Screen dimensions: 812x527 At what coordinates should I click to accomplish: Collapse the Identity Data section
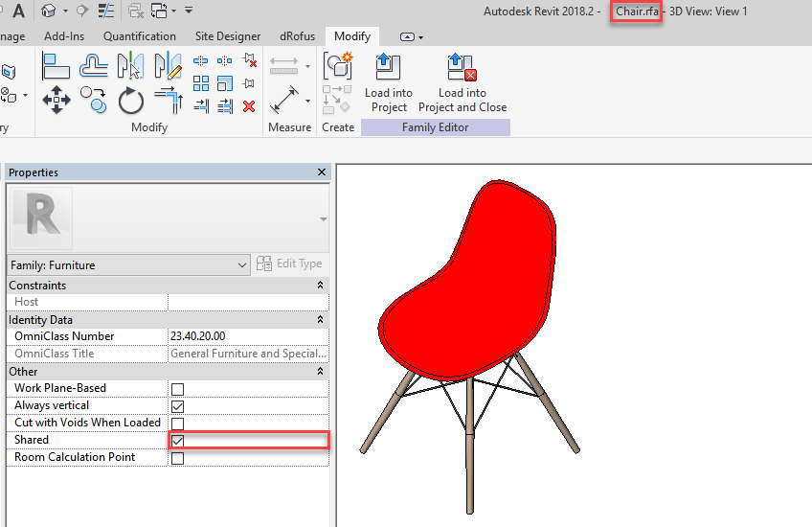coord(320,320)
